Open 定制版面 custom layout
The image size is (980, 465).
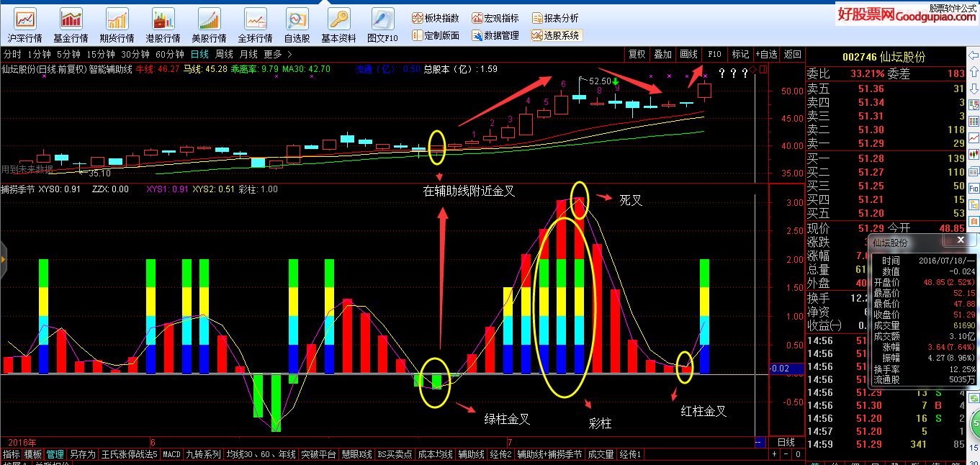point(435,35)
